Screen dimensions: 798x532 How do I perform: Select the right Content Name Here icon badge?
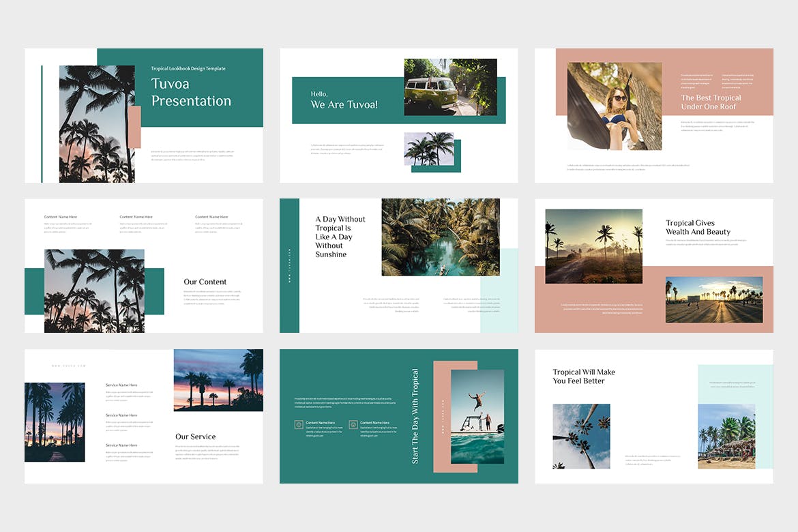[353, 424]
